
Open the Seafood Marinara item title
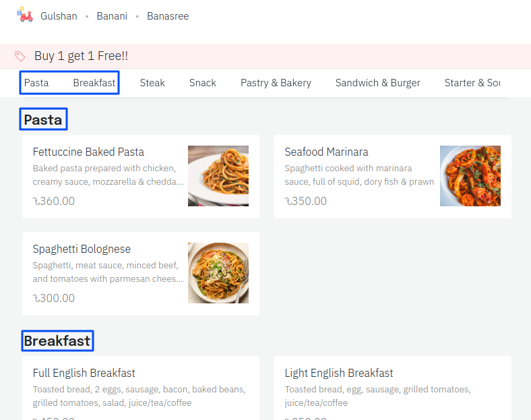326,152
